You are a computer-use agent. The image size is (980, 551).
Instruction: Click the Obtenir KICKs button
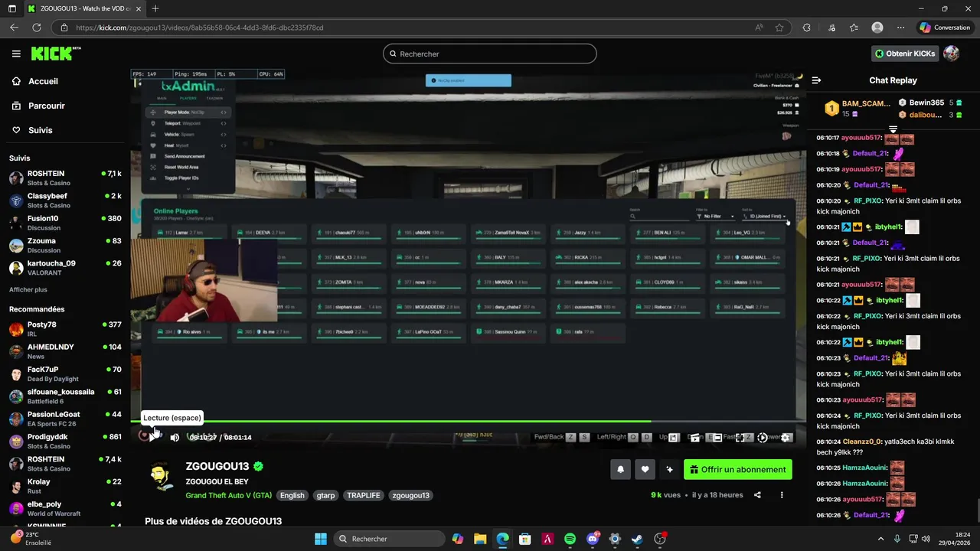(906, 54)
